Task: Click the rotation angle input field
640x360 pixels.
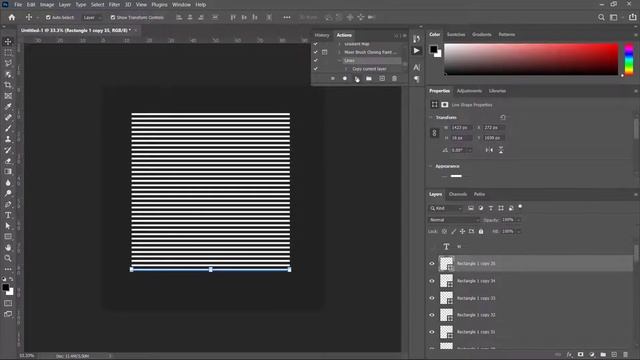Action: tap(460, 150)
